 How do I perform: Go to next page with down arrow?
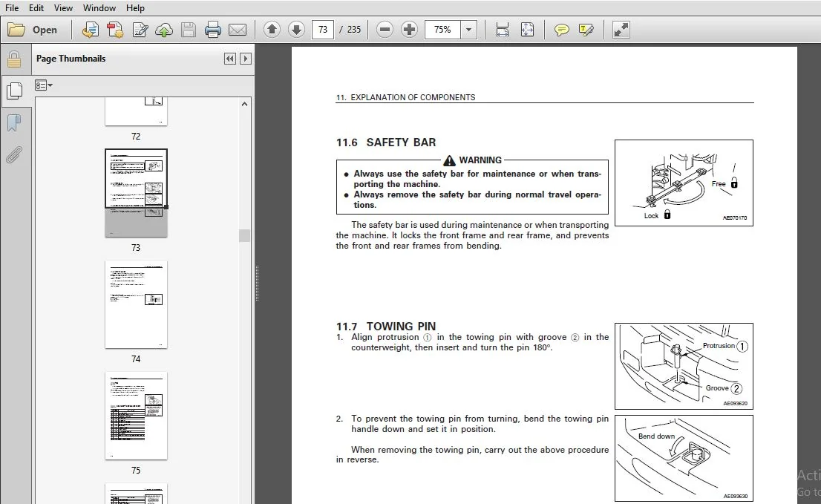296,30
